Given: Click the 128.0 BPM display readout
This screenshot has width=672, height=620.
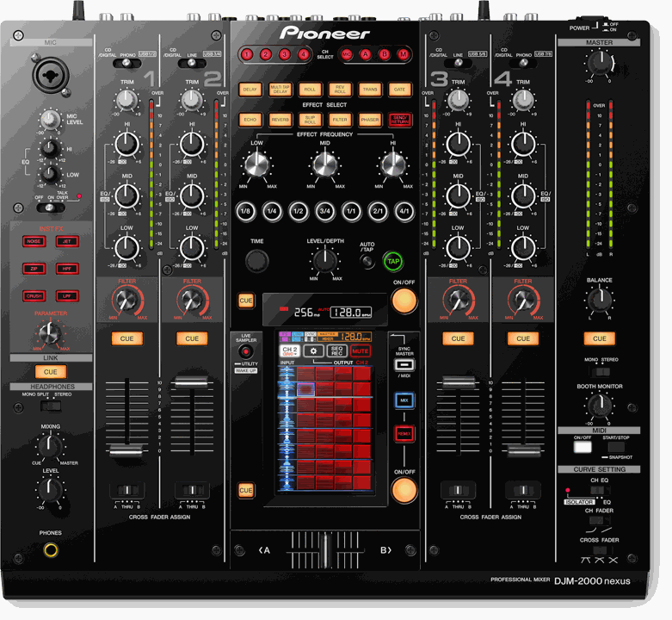Looking at the screenshot, I should [350, 313].
